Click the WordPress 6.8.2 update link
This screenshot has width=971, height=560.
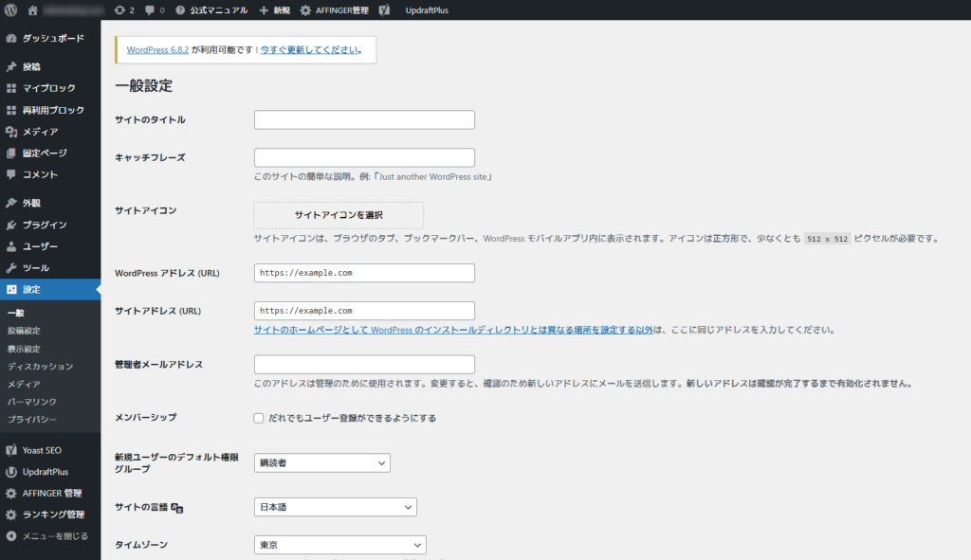click(157, 50)
